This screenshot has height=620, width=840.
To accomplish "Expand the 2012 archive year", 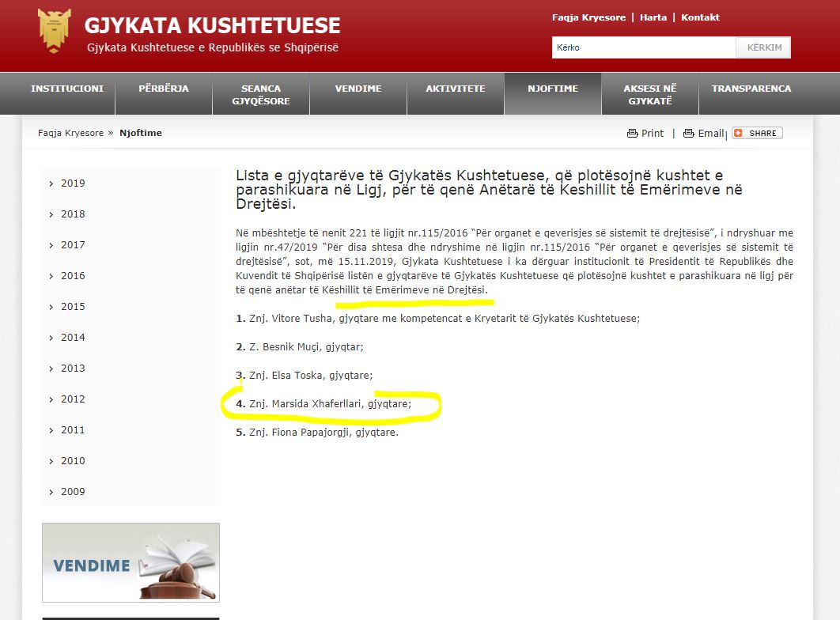I will 72,399.
